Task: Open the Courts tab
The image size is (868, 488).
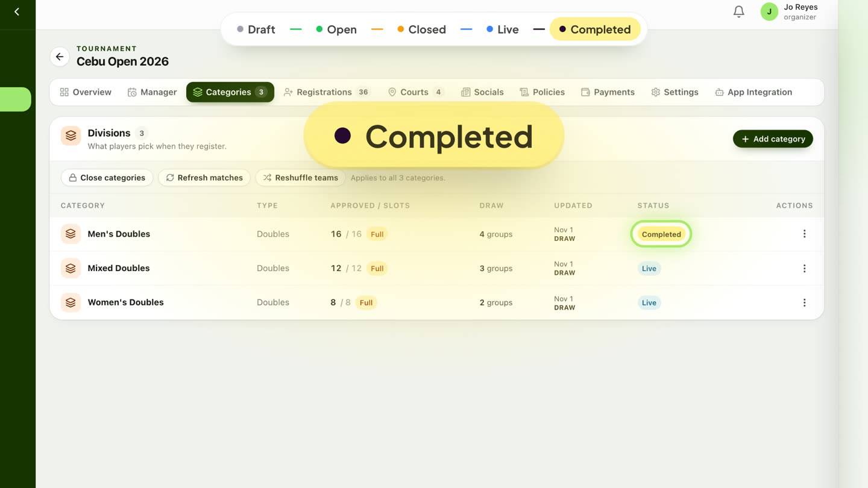Action: [x=416, y=92]
